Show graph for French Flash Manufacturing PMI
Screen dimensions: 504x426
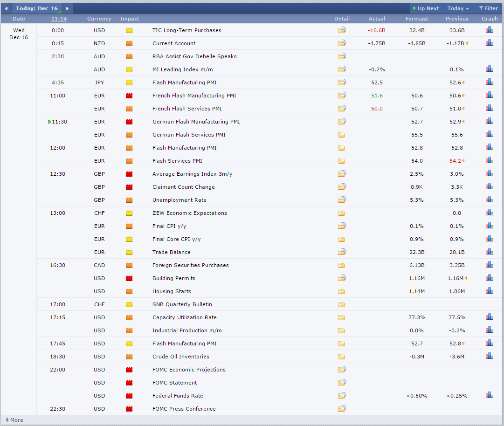489,95
